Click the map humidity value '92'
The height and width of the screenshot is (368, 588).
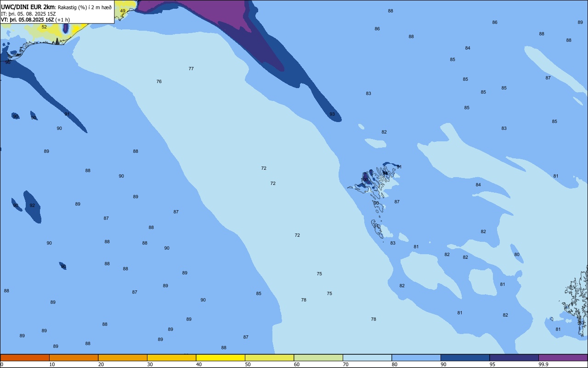32,206
